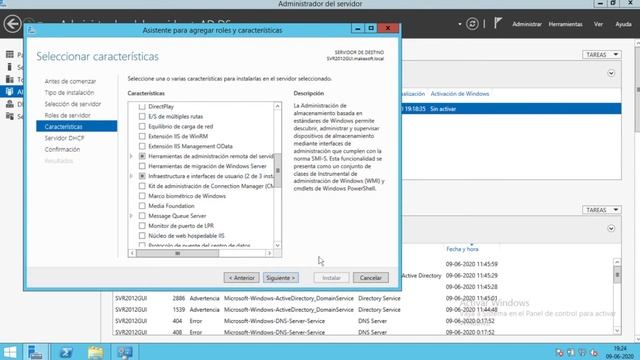
Task: Launch PowerShell from the taskbar
Action: tap(66, 352)
